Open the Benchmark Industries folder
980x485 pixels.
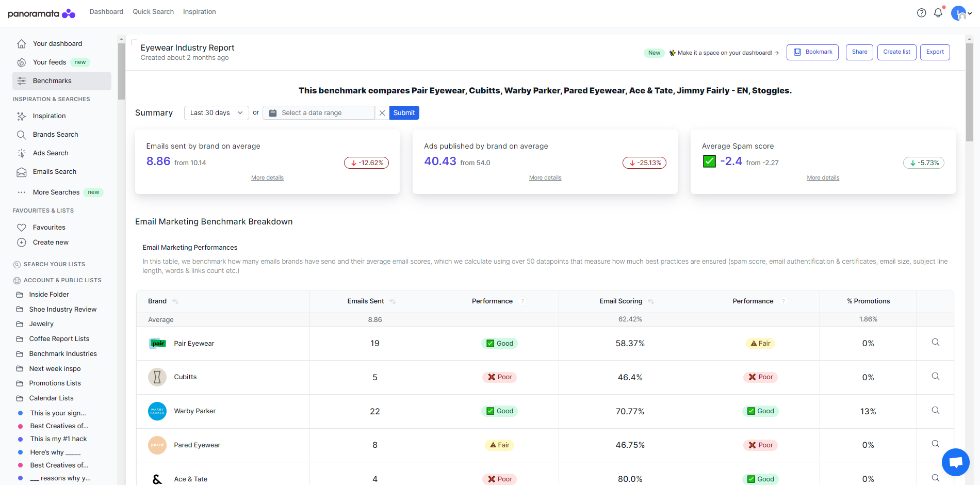[x=63, y=354]
